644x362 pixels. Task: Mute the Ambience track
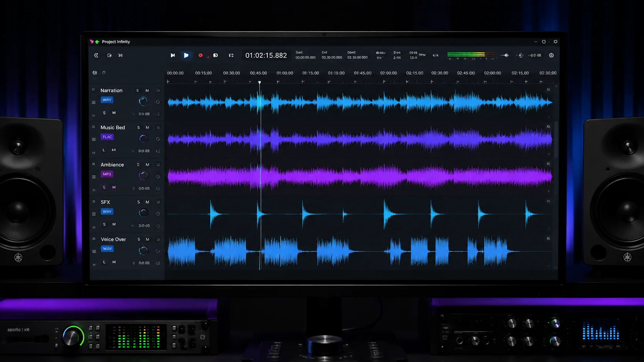point(147,165)
